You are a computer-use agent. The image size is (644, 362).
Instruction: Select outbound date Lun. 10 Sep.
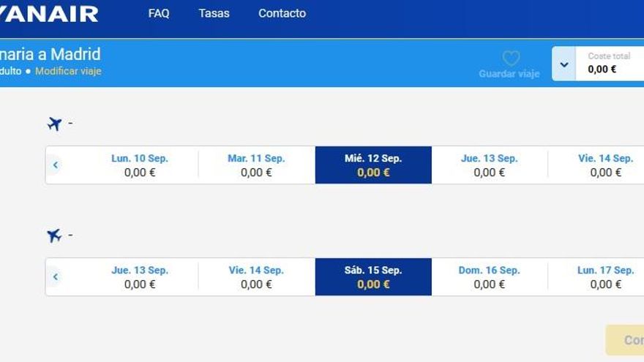click(x=140, y=165)
